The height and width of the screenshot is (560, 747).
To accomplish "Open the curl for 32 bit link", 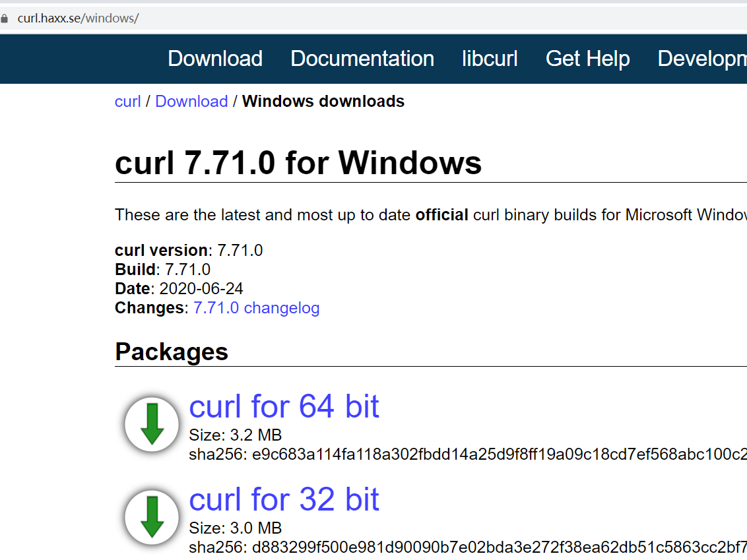I will click(284, 499).
